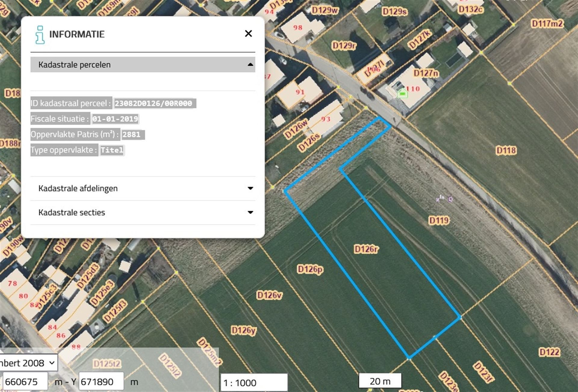
Task: Click the blue information 'i' icon
Action: 40,35
